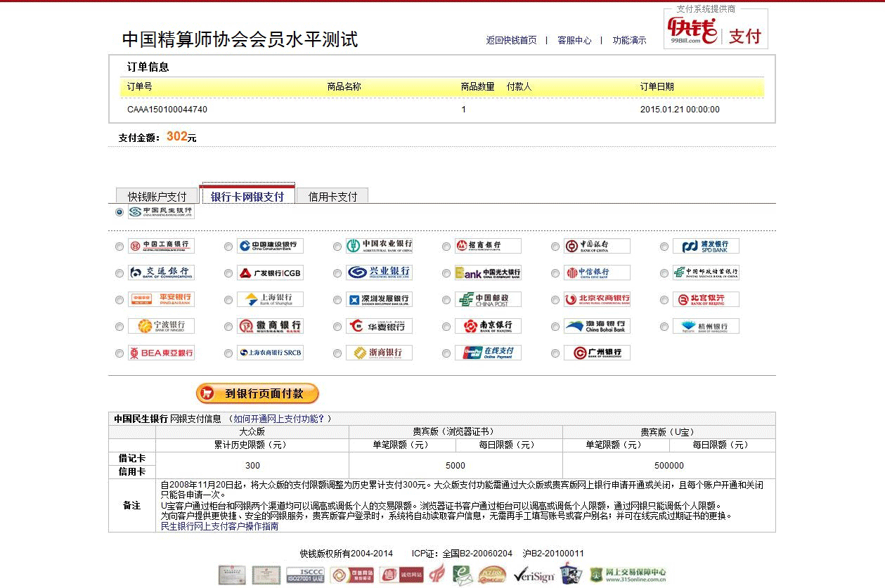Click the VeriSign trust badge

click(534, 575)
